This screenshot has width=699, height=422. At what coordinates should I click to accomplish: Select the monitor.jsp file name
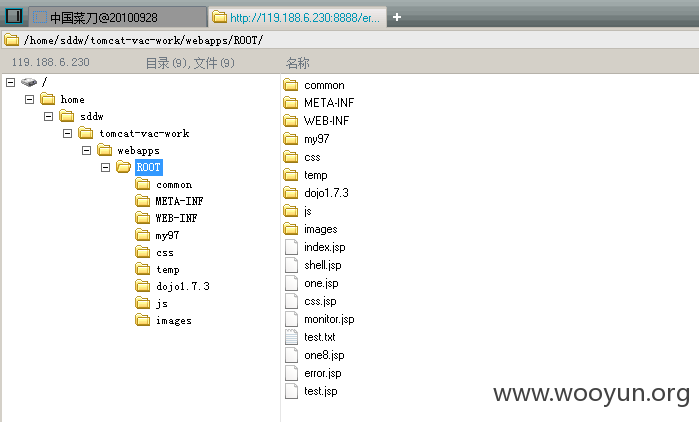[x=329, y=320]
